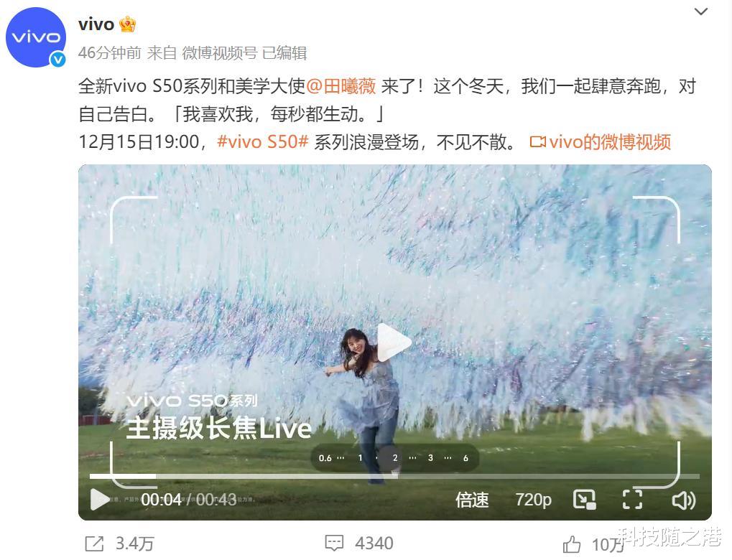Screen dimensions: 732x560
Task: Mute the video volume speaker
Action: click(684, 500)
